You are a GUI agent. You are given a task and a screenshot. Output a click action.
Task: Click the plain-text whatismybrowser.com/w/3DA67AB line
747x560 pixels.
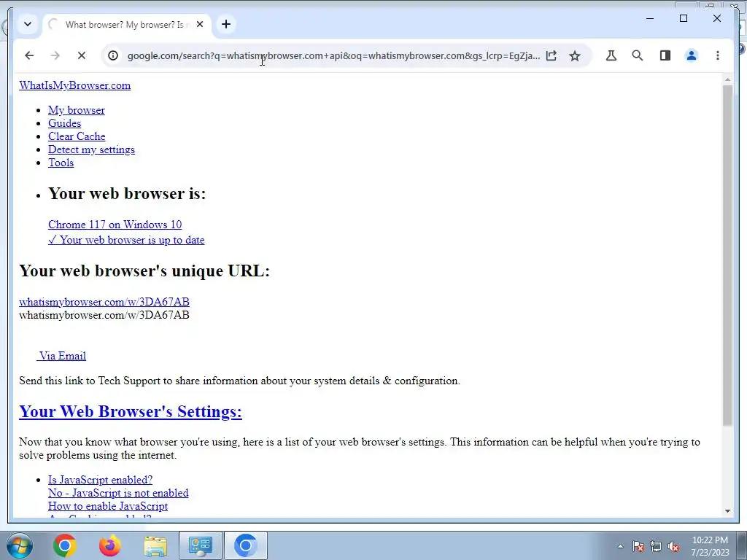[x=104, y=315]
